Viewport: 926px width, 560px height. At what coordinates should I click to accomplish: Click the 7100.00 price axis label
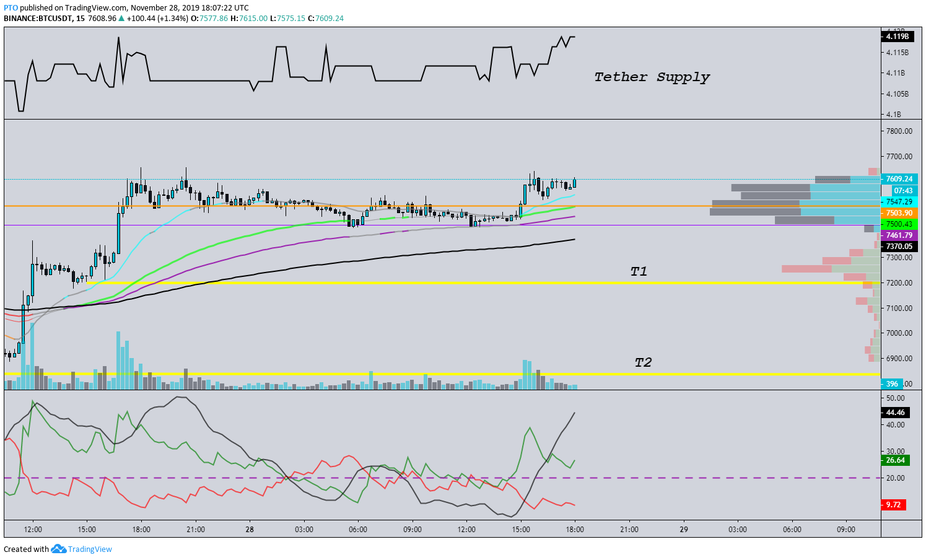899,308
